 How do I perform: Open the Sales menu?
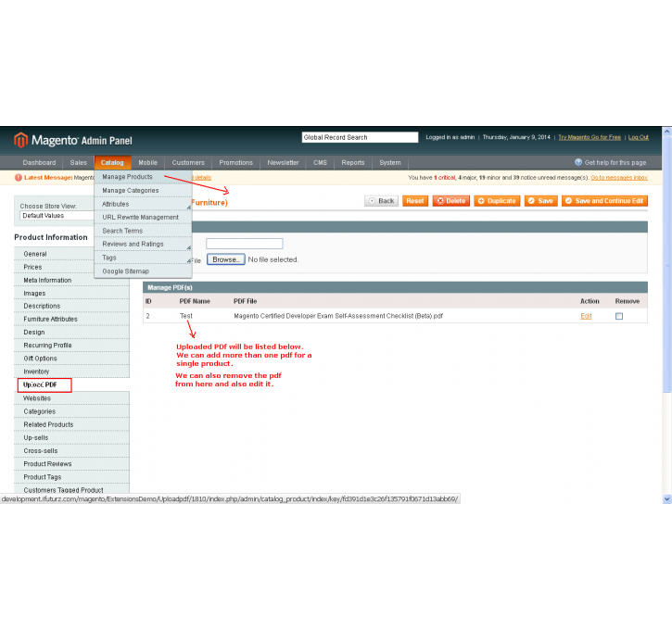[x=79, y=163]
